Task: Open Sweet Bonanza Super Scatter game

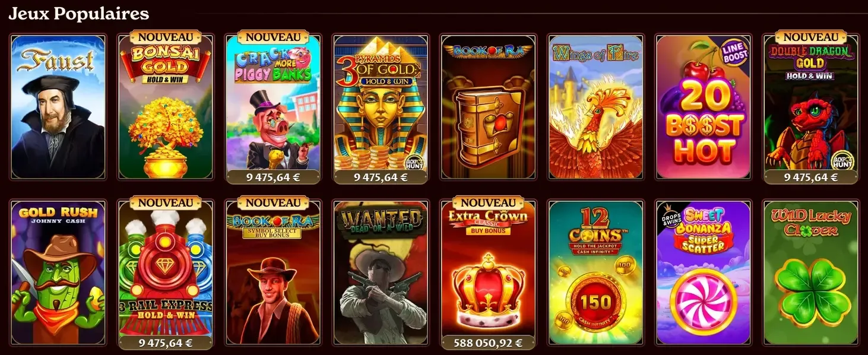Action: pyautogui.click(x=703, y=273)
